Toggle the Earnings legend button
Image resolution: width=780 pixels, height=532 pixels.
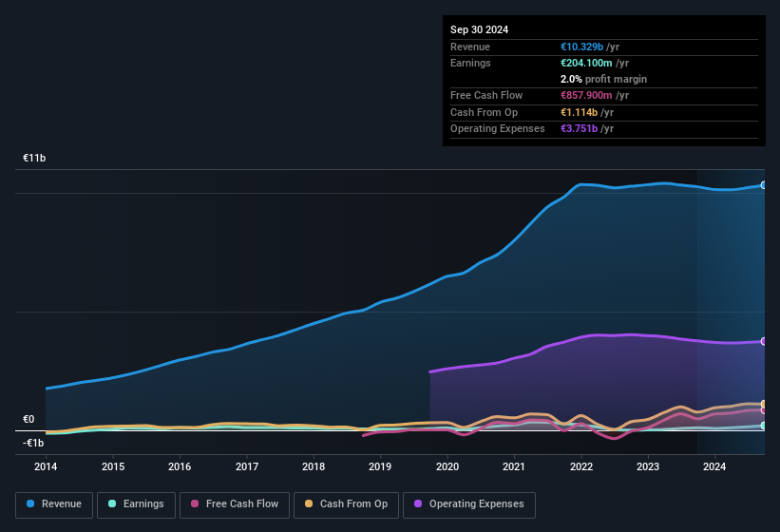point(136,504)
